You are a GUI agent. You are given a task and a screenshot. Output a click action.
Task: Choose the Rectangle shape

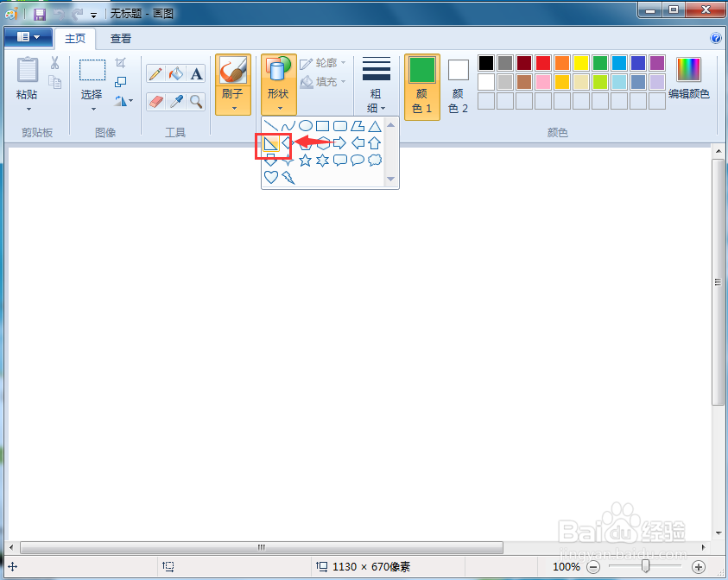322,126
